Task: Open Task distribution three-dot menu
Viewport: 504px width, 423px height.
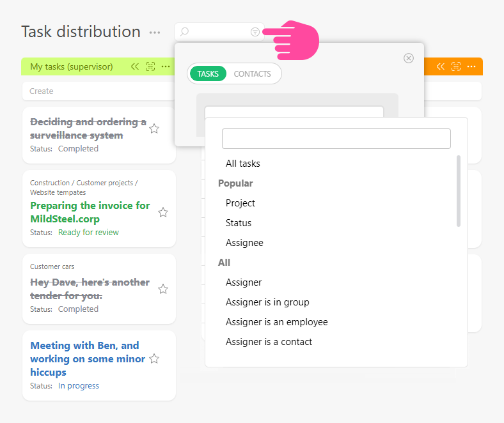Action: tap(155, 33)
